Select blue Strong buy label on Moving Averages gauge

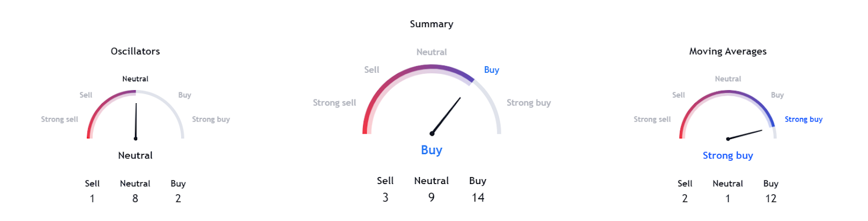pos(803,119)
